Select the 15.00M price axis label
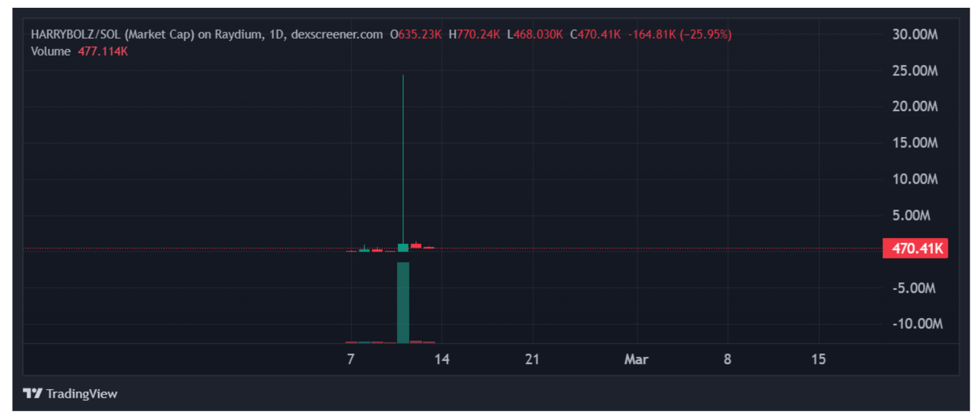 click(915, 143)
